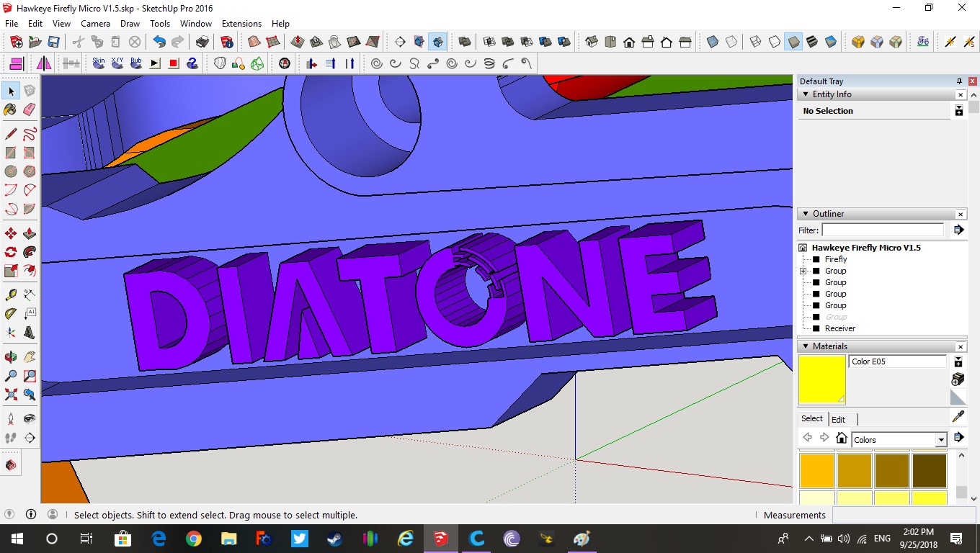Open the File menu
The height and width of the screenshot is (553, 980).
(x=12, y=24)
